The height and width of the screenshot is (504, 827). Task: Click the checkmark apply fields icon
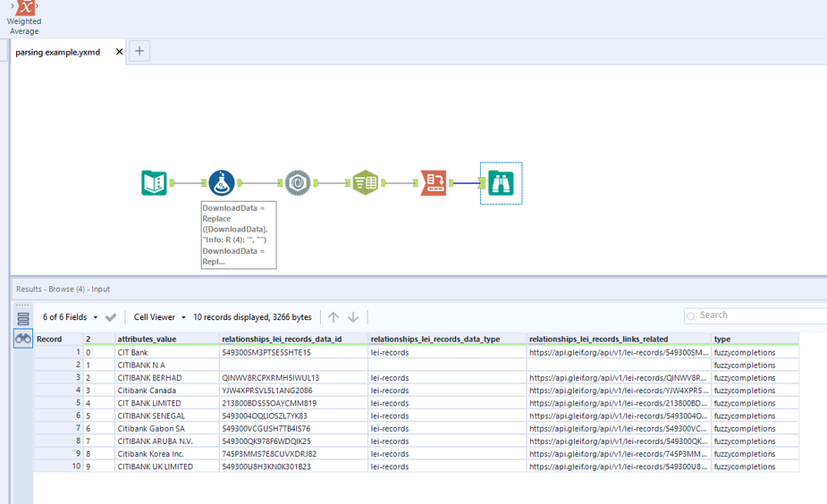tap(110, 317)
